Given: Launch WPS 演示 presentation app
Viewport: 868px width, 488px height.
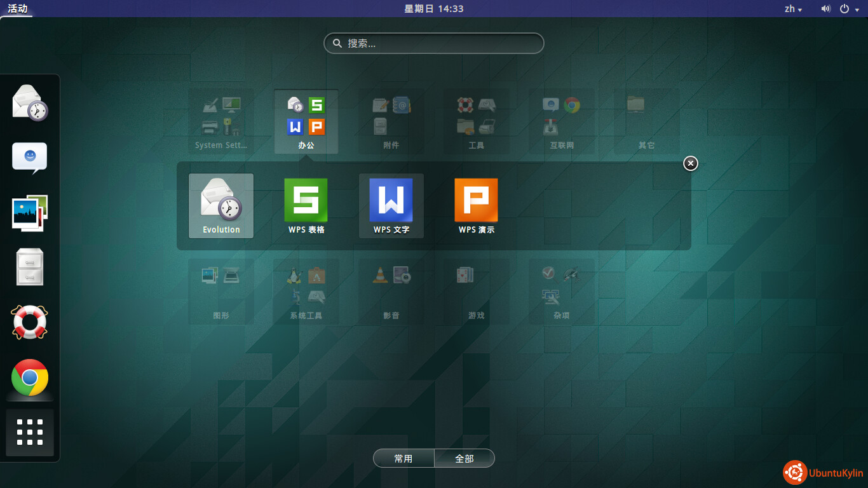Looking at the screenshot, I should pos(477,205).
